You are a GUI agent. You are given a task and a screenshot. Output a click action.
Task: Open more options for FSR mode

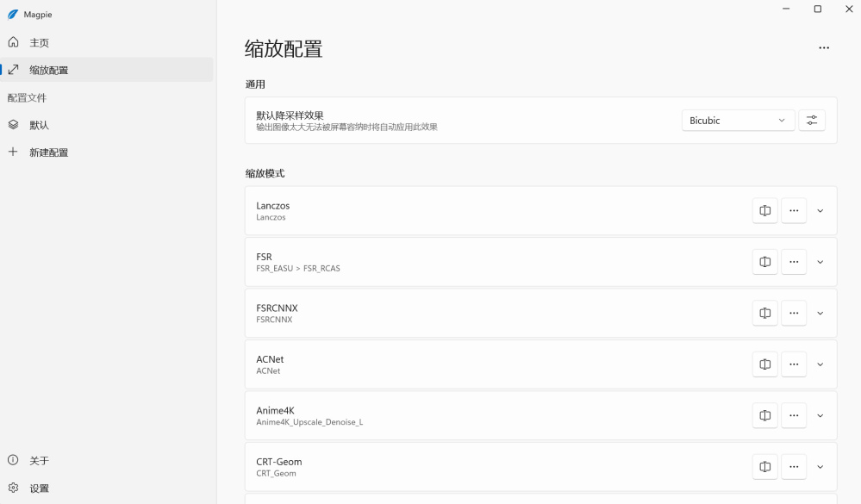pyautogui.click(x=794, y=262)
